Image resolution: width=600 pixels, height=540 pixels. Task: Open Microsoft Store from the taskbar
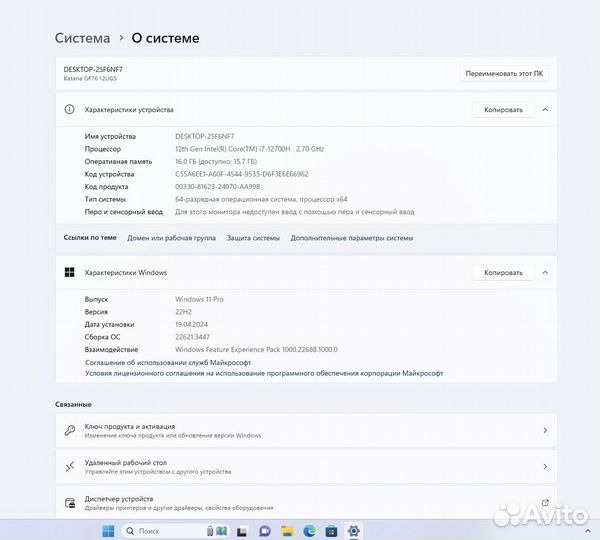pyautogui.click(x=331, y=531)
